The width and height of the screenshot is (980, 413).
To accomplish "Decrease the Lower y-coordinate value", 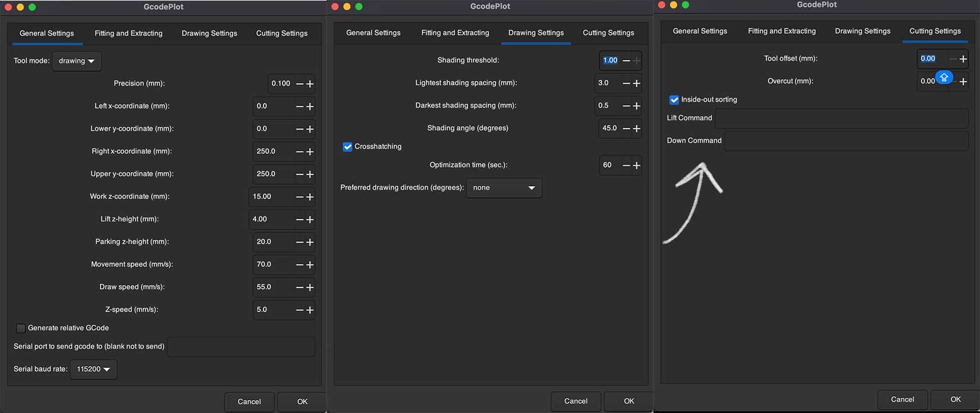I will (x=300, y=129).
